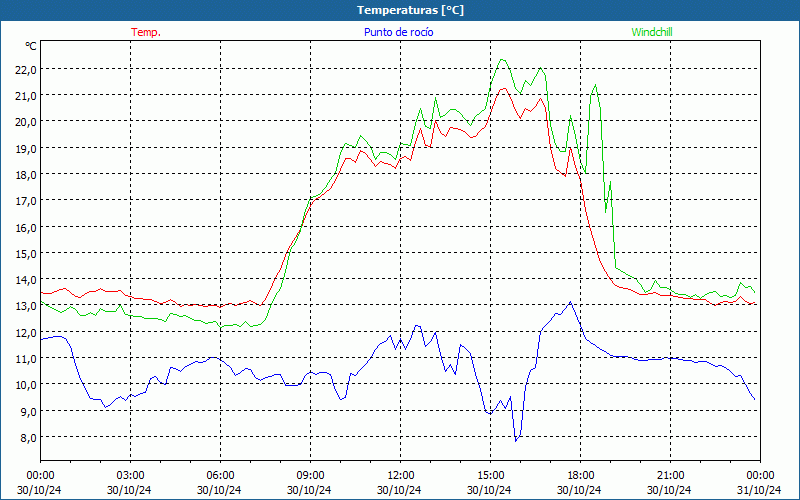800x500 pixels.
Task: Click the 22,0 y-axis value
Action: pyautogui.click(x=26, y=69)
